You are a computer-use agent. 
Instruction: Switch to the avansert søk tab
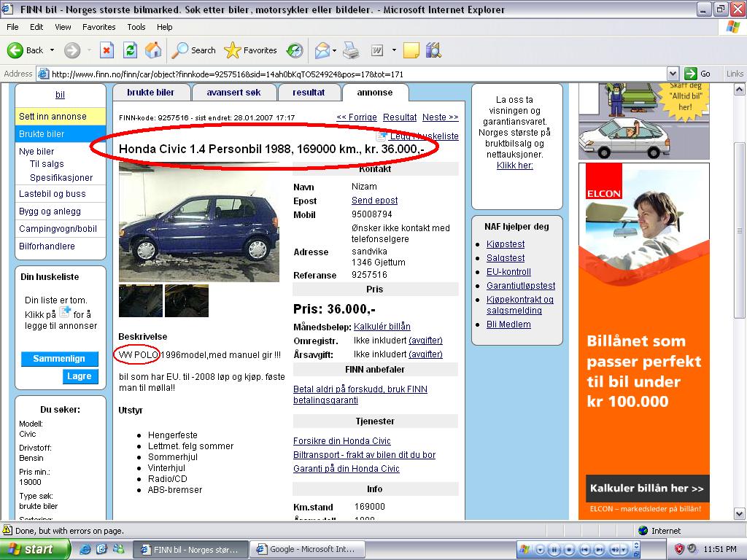click(233, 93)
